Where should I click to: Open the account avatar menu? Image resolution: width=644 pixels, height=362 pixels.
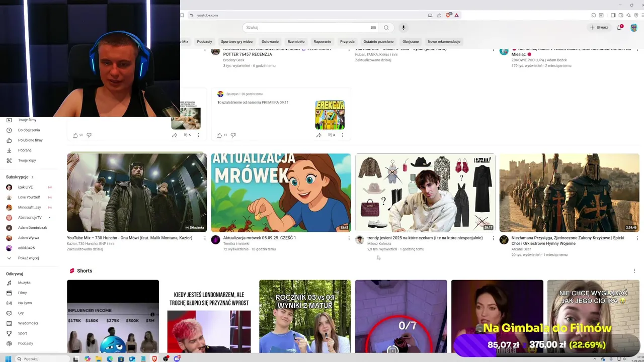[634, 27]
